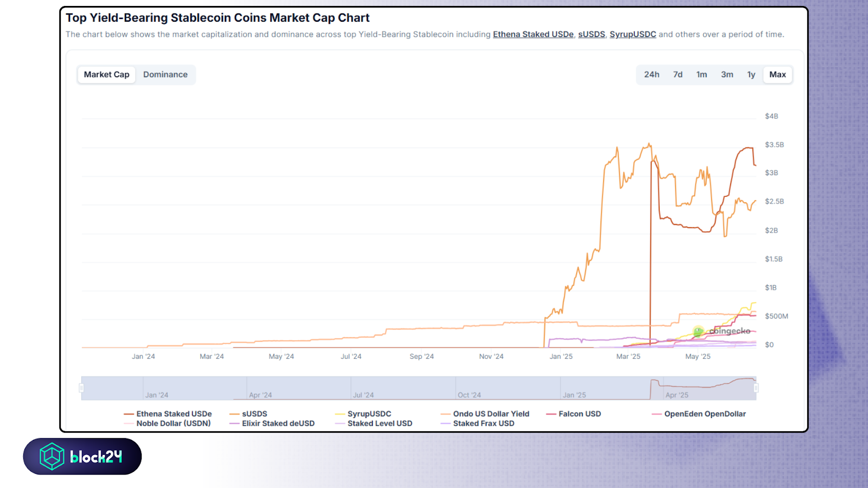The width and height of the screenshot is (868, 488).
Task: Select the 7d time range
Action: [678, 75]
